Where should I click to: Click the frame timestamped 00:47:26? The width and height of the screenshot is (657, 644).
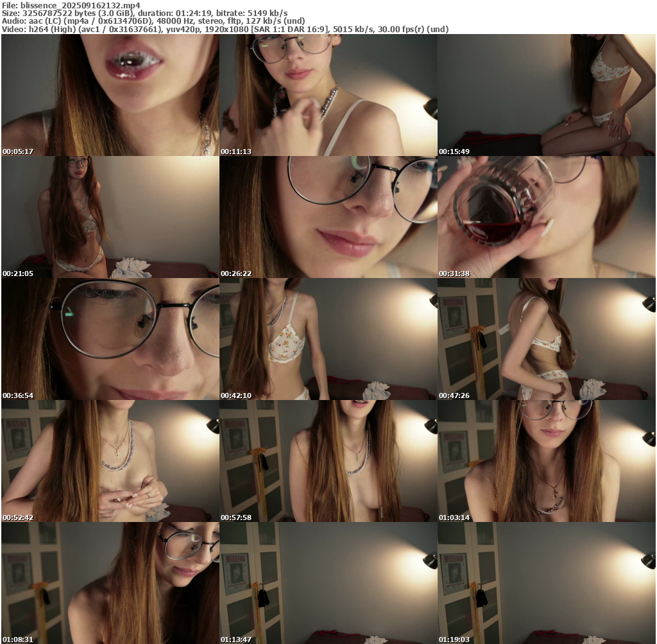[547, 339]
